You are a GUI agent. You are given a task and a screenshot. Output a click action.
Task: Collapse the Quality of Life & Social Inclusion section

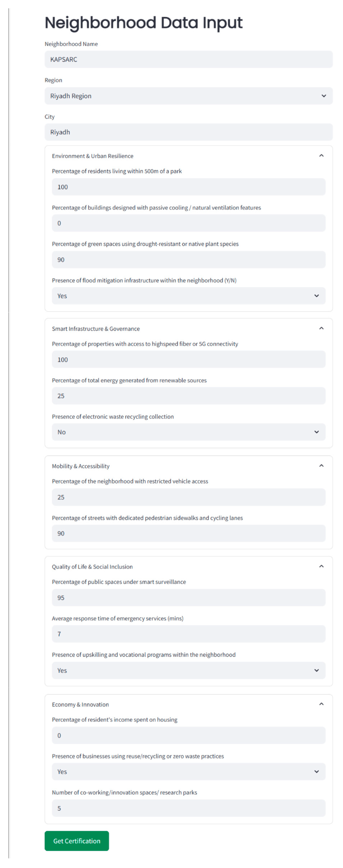(321, 566)
